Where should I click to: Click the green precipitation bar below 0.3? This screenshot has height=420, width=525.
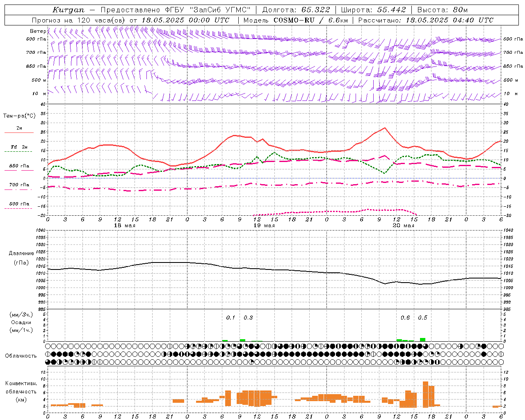pos(242,340)
